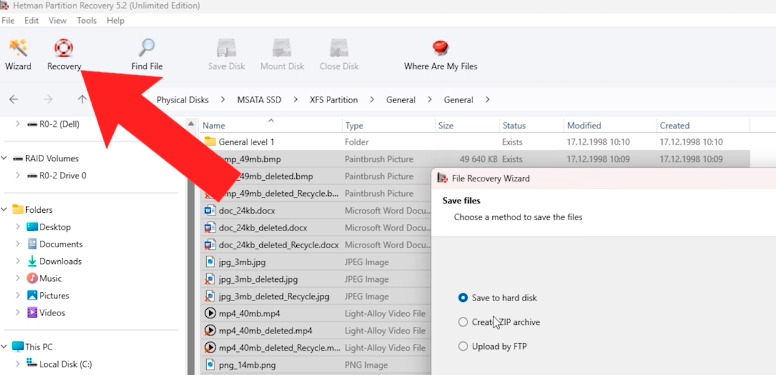The height and width of the screenshot is (375, 776).
Task: Sort file list by Name column
Action: point(270,126)
